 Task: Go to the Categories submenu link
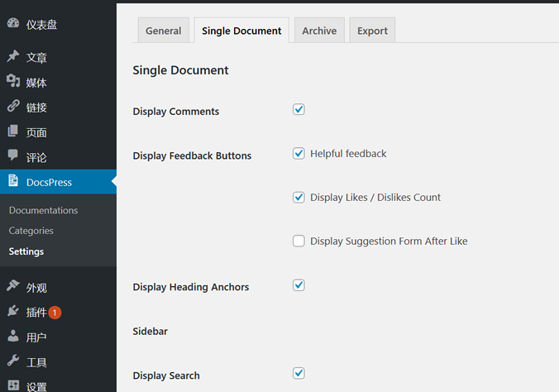[x=31, y=231]
